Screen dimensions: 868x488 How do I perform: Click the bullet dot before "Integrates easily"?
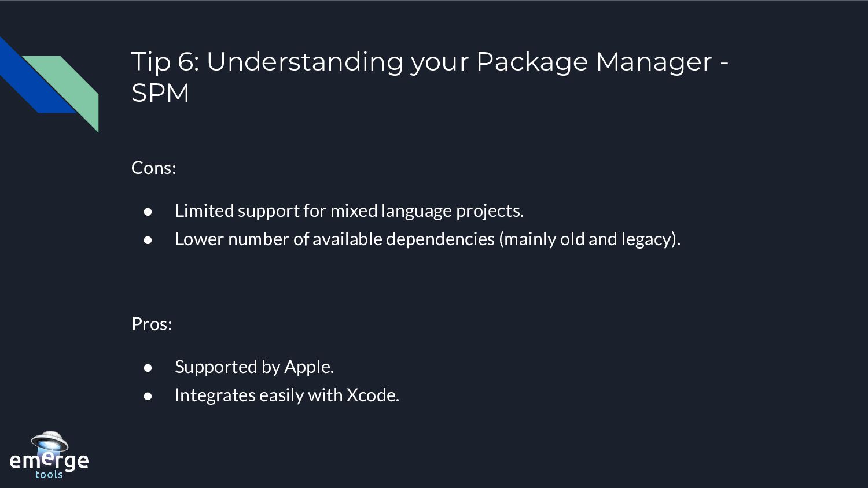pyautogui.click(x=148, y=395)
